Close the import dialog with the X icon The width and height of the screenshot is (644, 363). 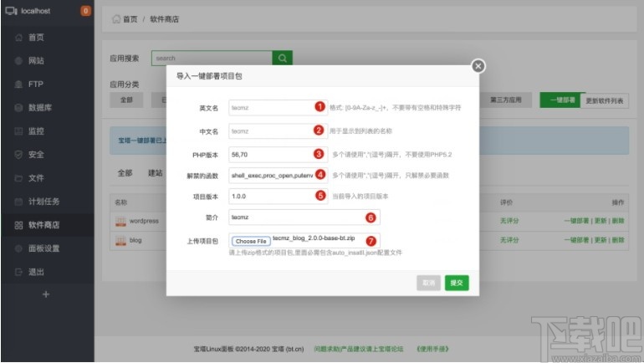[478, 66]
